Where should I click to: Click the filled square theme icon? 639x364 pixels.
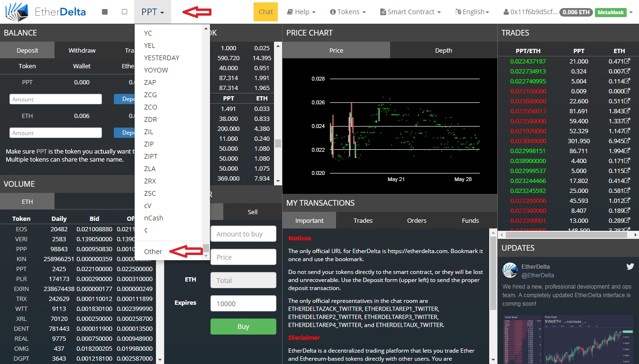[x=105, y=12]
